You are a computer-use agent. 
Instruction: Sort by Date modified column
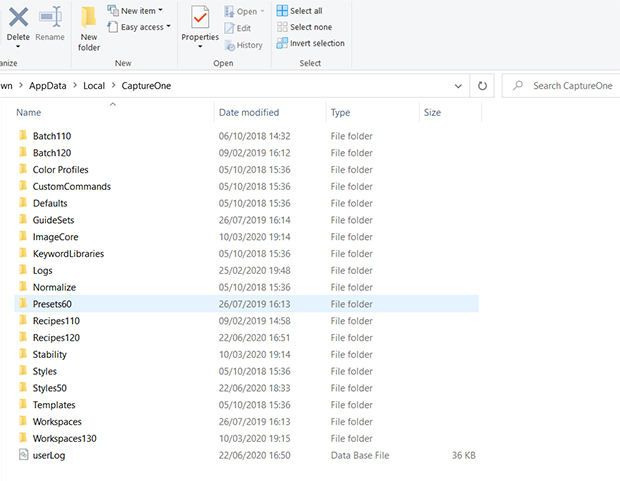point(249,113)
